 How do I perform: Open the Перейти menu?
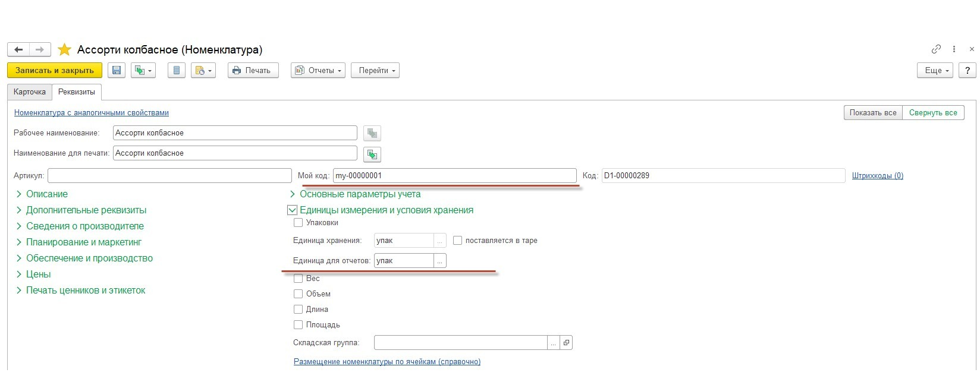(375, 71)
